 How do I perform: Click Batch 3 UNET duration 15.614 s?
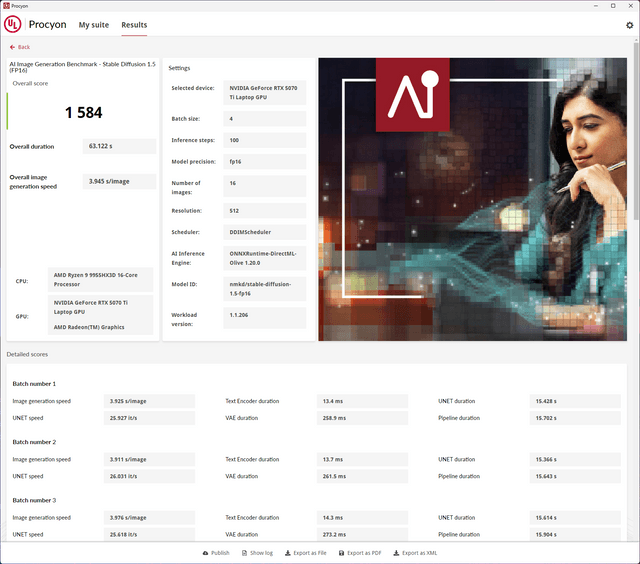[x=575, y=517]
